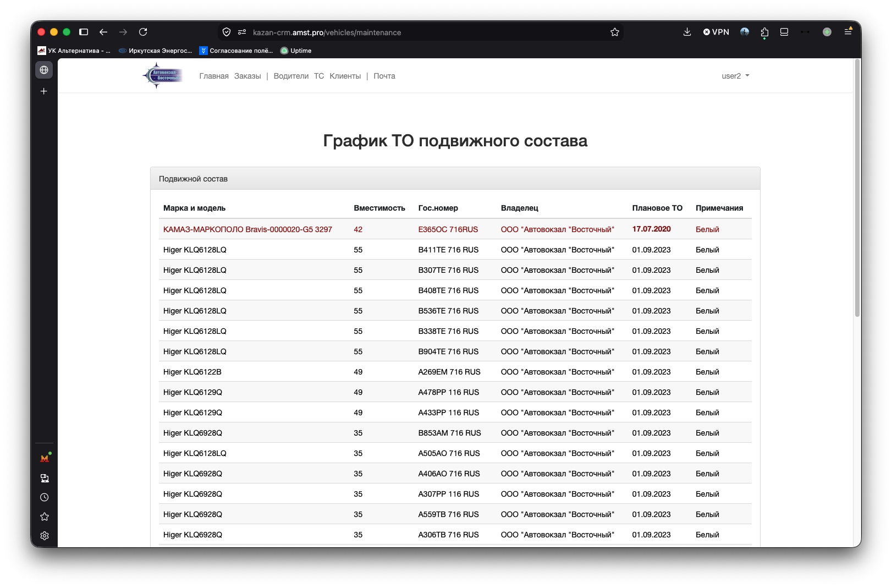
Task: Click column header Гос.номер
Action: click(438, 208)
